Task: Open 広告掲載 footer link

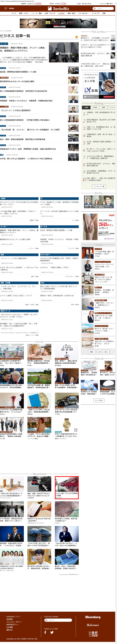Action: [10, 627]
